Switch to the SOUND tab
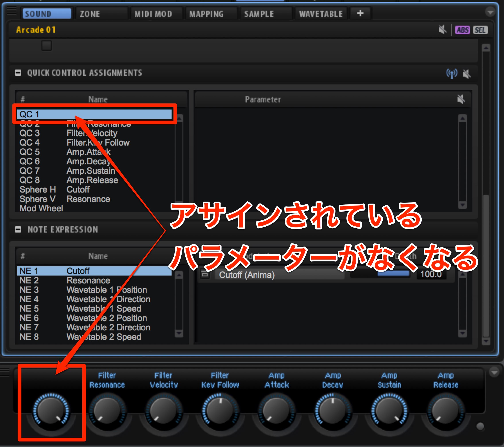 47,14
